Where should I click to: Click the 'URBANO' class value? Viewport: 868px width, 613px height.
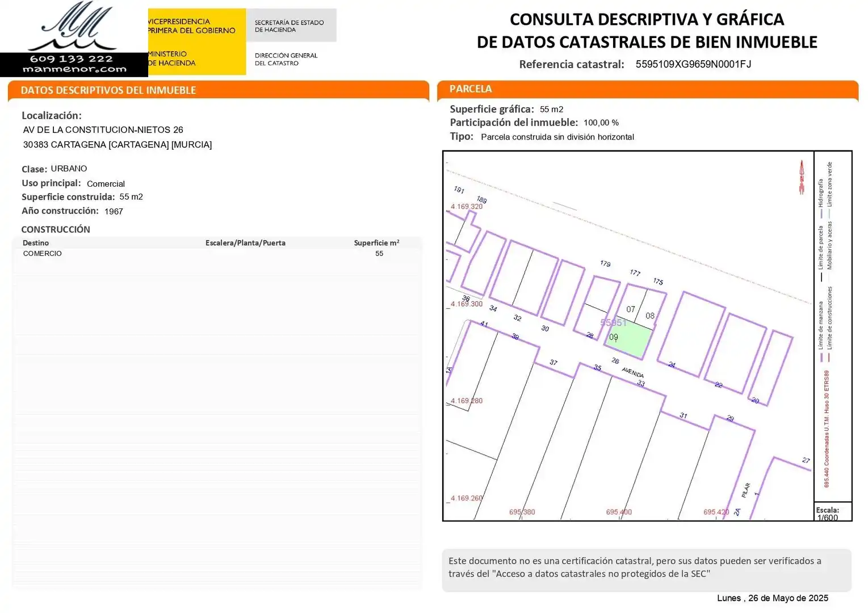pos(69,169)
